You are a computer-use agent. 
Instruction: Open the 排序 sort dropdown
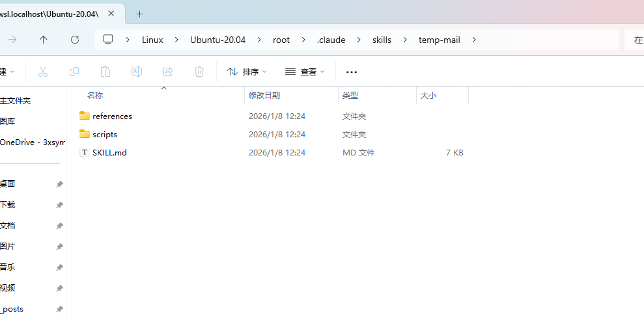[x=247, y=72]
